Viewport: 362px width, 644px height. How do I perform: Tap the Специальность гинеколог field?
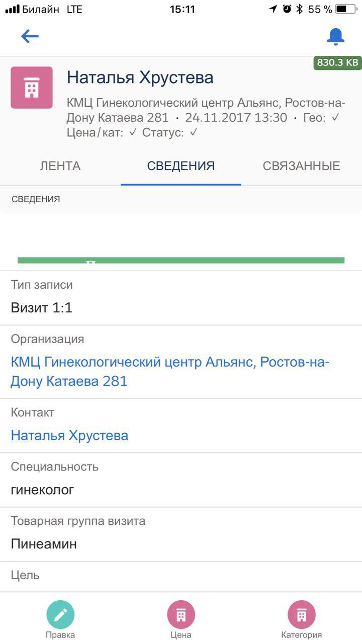[x=43, y=490]
